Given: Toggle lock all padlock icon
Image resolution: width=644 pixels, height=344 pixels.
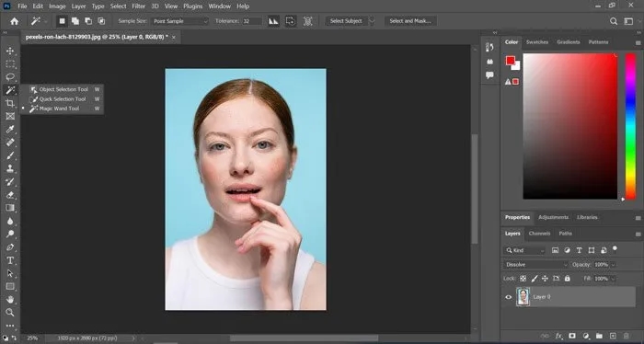Looking at the screenshot, I should coord(568,279).
